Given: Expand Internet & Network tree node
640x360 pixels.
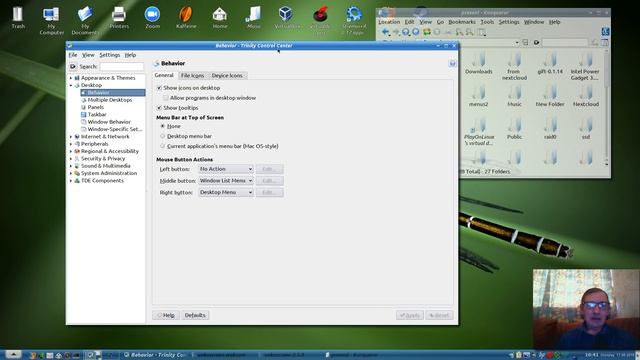Looking at the screenshot, I should 71,136.
